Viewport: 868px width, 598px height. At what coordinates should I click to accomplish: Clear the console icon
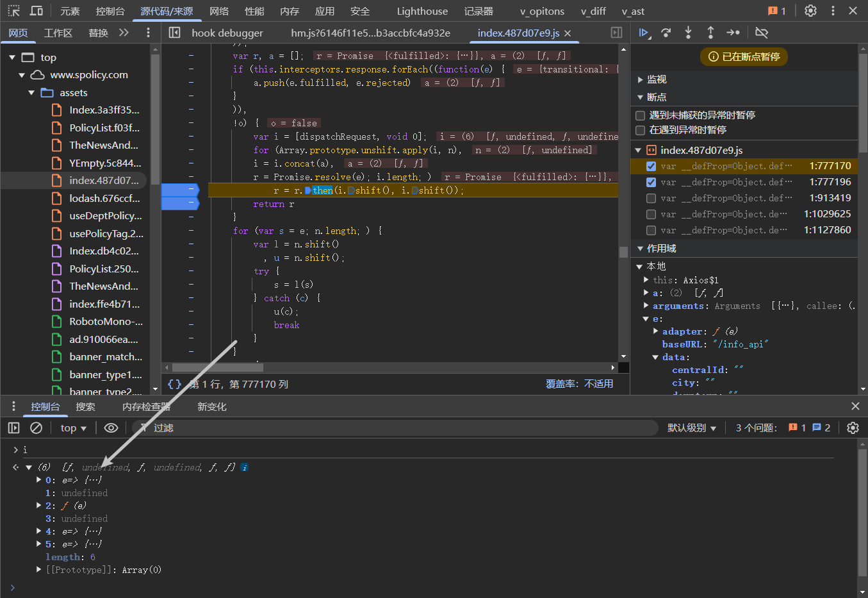pos(37,428)
